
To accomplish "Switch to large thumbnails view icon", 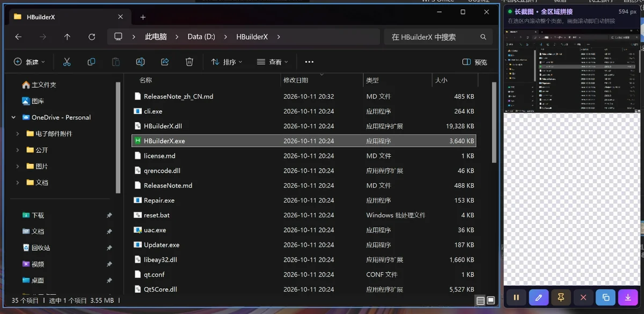I will 491,301.
